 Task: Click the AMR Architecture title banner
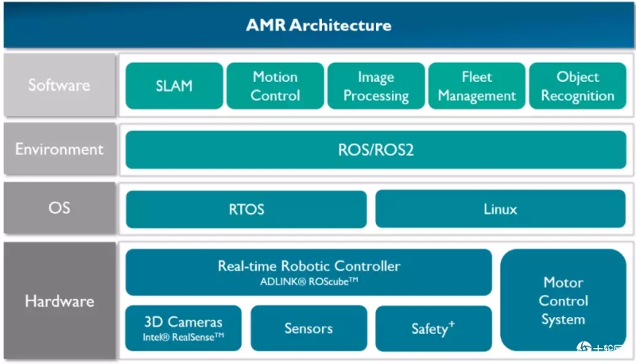coord(319,25)
